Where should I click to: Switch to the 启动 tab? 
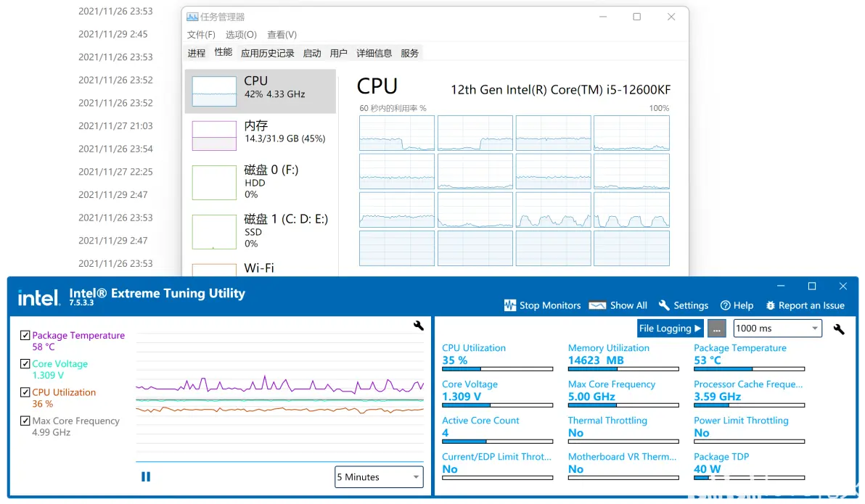coord(312,53)
